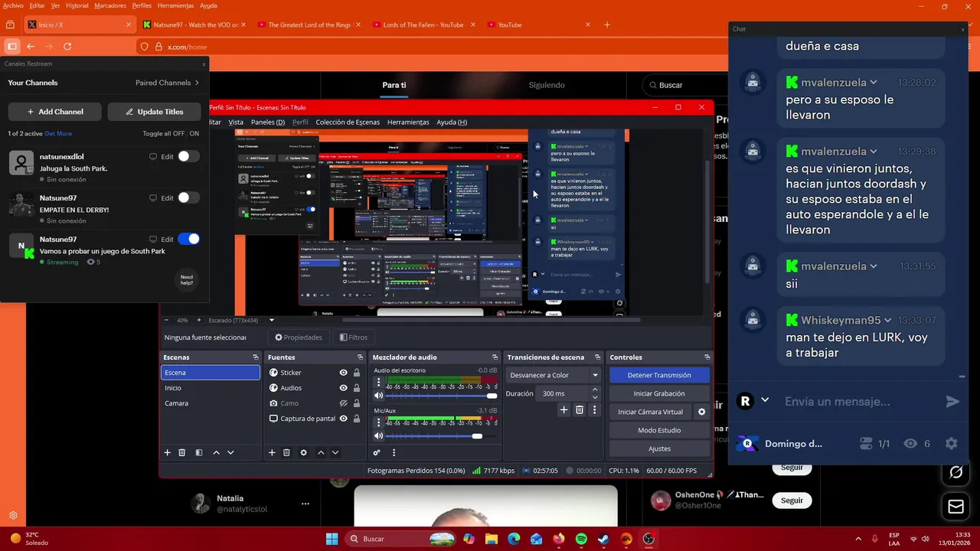Image resolution: width=980 pixels, height=551 pixels.
Task: Open OBS Colección de Escenas menu
Action: [348, 122]
